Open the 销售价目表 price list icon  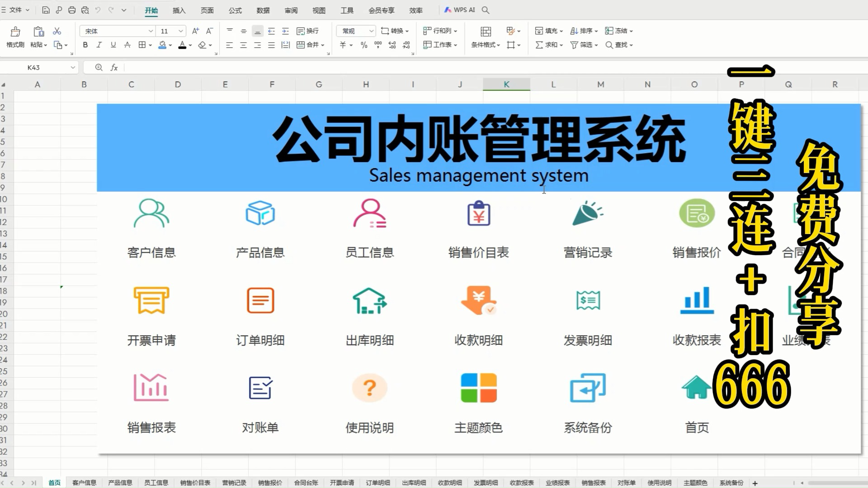pyautogui.click(x=479, y=213)
